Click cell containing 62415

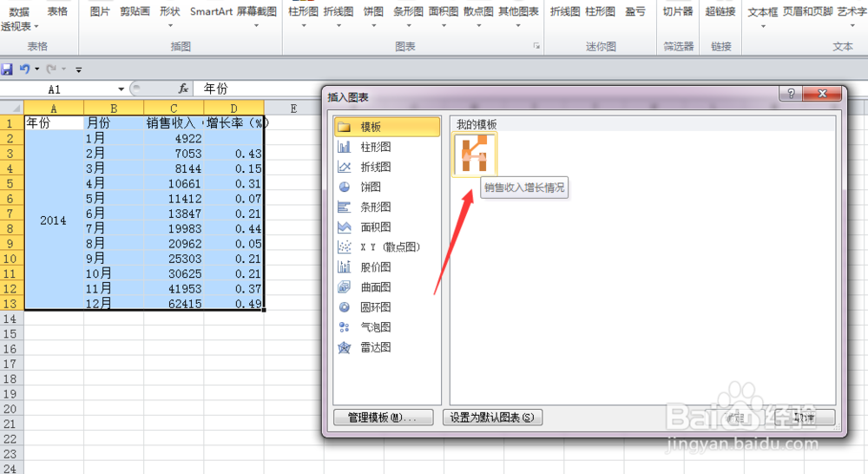[174, 304]
